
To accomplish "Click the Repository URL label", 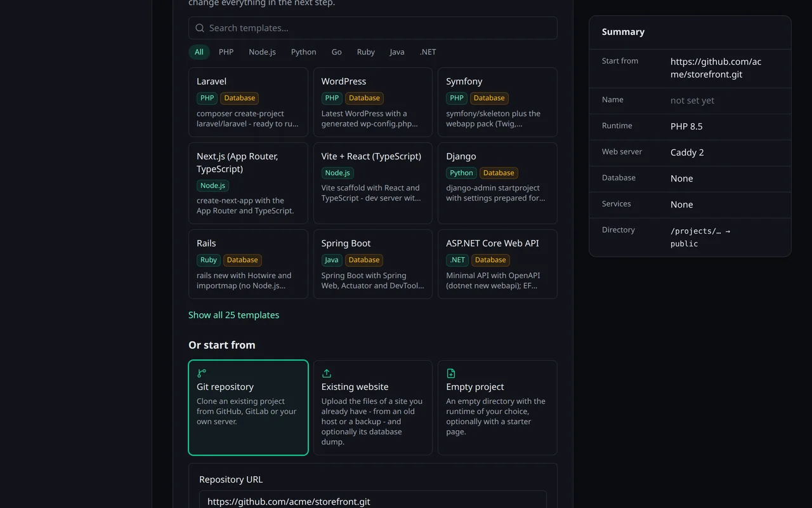I will 231,479.
